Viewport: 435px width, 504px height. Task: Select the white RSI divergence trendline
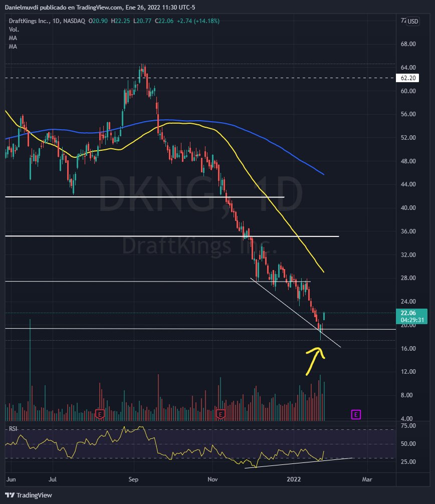299,463
